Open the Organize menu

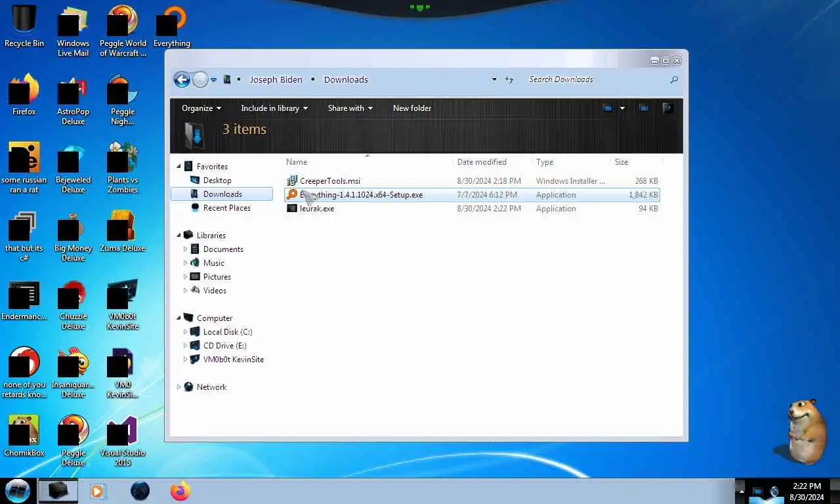point(201,108)
